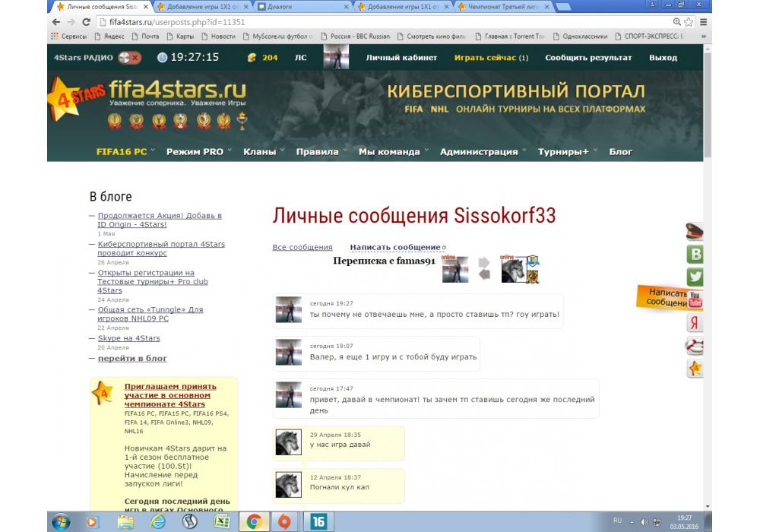This screenshot has width=760, height=532.
Task: Open Chrome from the Windows taskbar
Action: [254, 521]
